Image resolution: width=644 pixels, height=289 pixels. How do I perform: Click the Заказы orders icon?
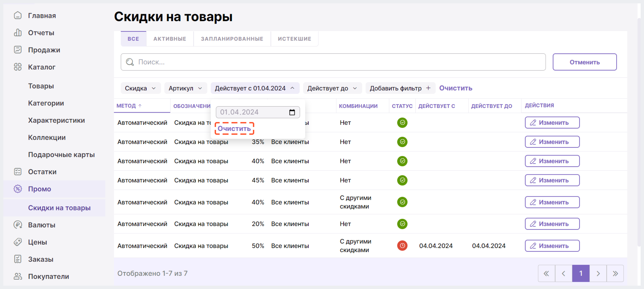tap(17, 259)
